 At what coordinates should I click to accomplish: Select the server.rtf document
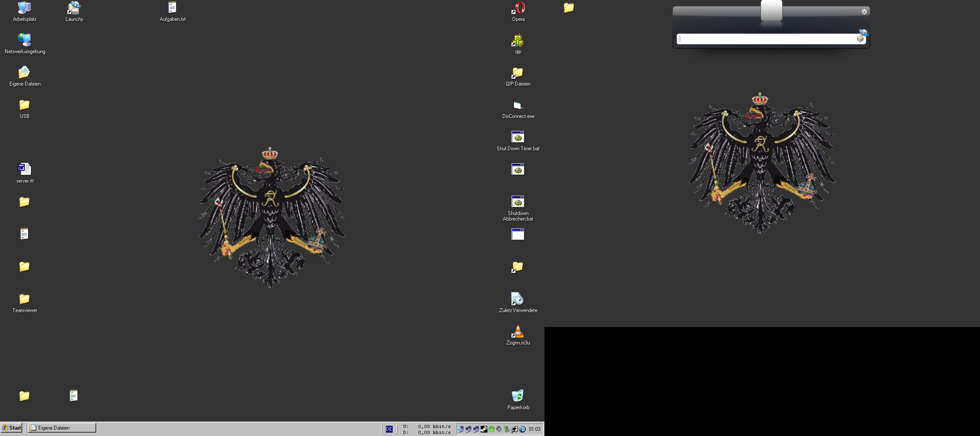(x=24, y=170)
